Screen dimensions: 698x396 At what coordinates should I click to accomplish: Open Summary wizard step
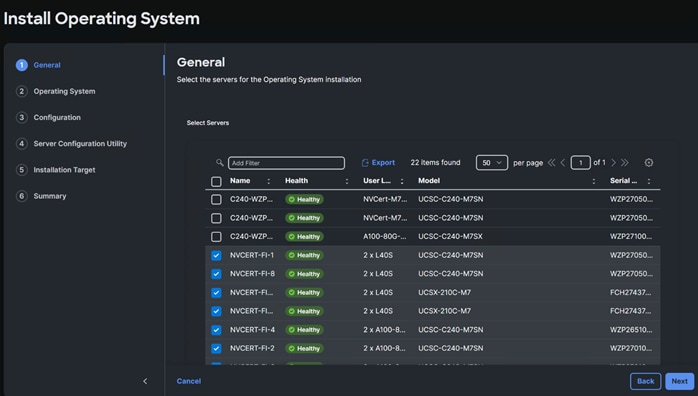pyautogui.click(x=49, y=196)
